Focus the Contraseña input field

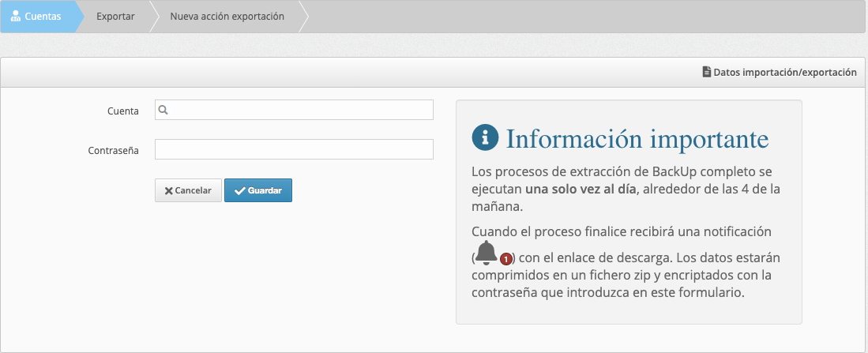pyautogui.click(x=294, y=149)
